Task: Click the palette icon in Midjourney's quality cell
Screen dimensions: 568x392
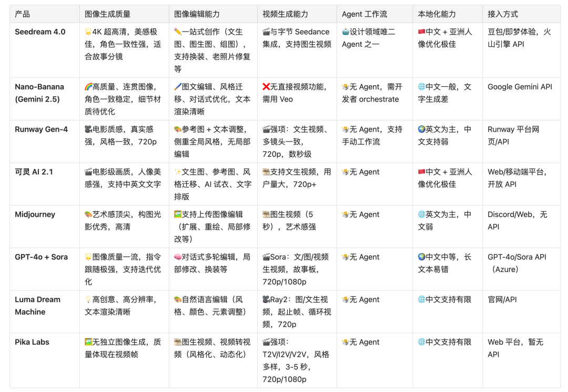Action: 87,214
